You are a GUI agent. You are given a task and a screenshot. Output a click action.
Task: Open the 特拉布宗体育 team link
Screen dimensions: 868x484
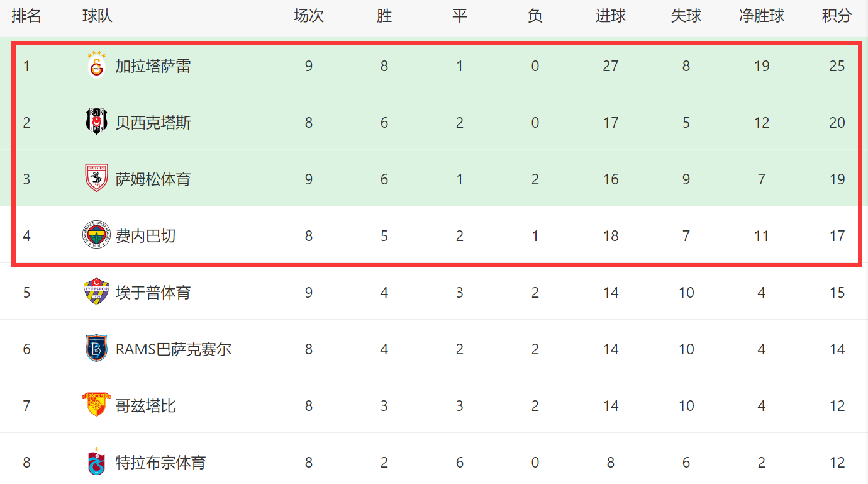(x=160, y=463)
